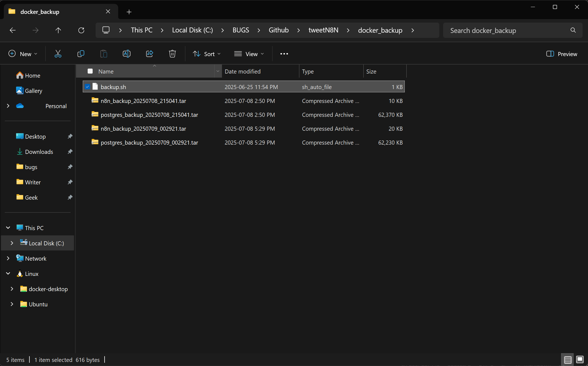Click n8n_backup_20250708_215041.tar archive icon
The image size is (588, 366).
pyautogui.click(x=95, y=100)
